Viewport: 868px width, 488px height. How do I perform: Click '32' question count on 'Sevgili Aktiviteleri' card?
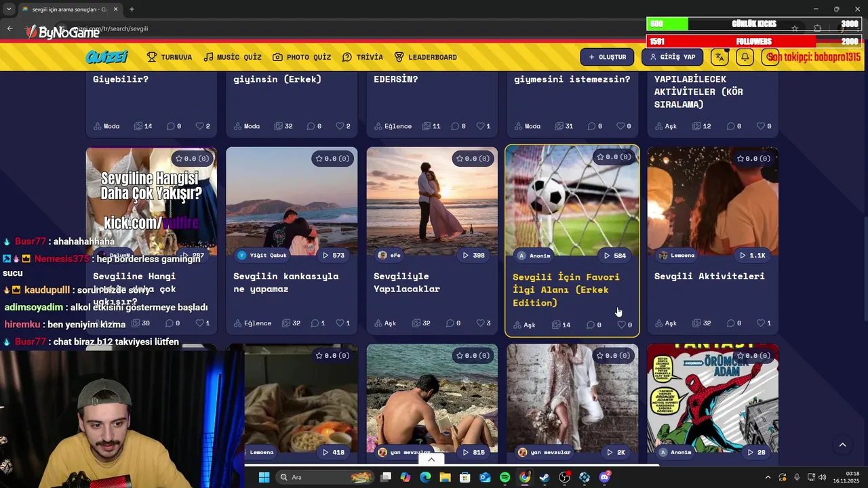point(702,323)
